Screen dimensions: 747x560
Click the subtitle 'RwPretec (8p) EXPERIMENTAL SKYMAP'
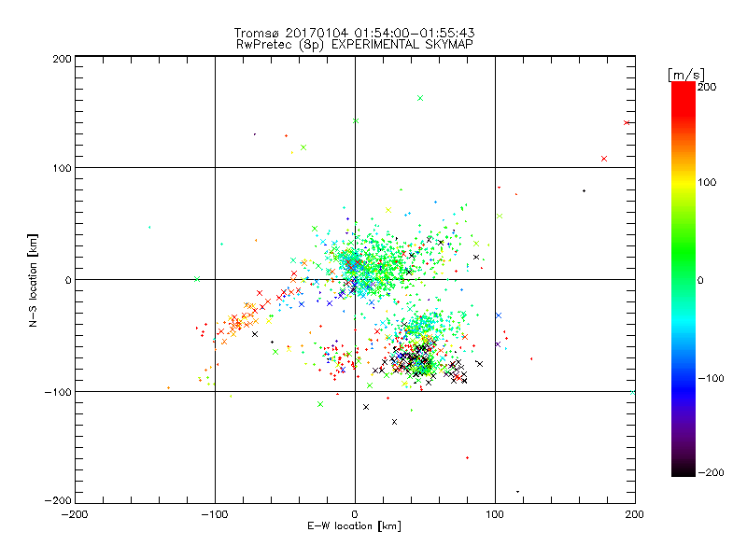pyautogui.click(x=354, y=45)
